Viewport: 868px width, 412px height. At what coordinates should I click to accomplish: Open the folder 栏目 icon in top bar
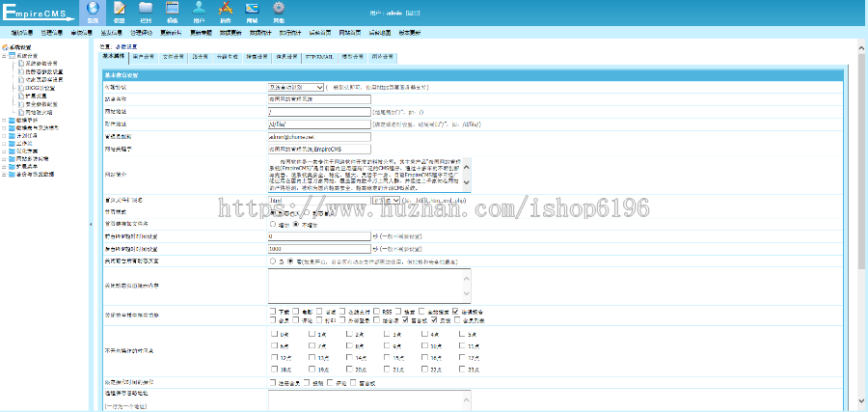coord(146,8)
